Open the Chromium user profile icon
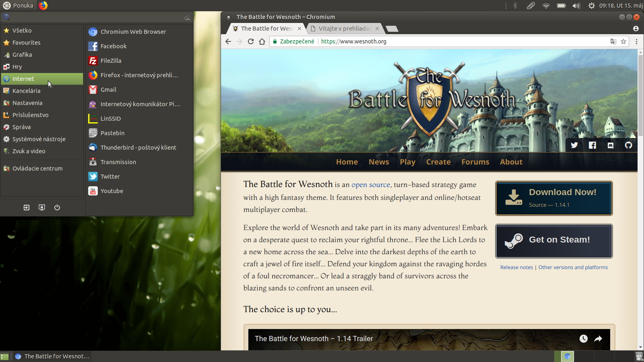Image resolution: width=644 pixels, height=362 pixels. pyautogui.click(x=636, y=29)
